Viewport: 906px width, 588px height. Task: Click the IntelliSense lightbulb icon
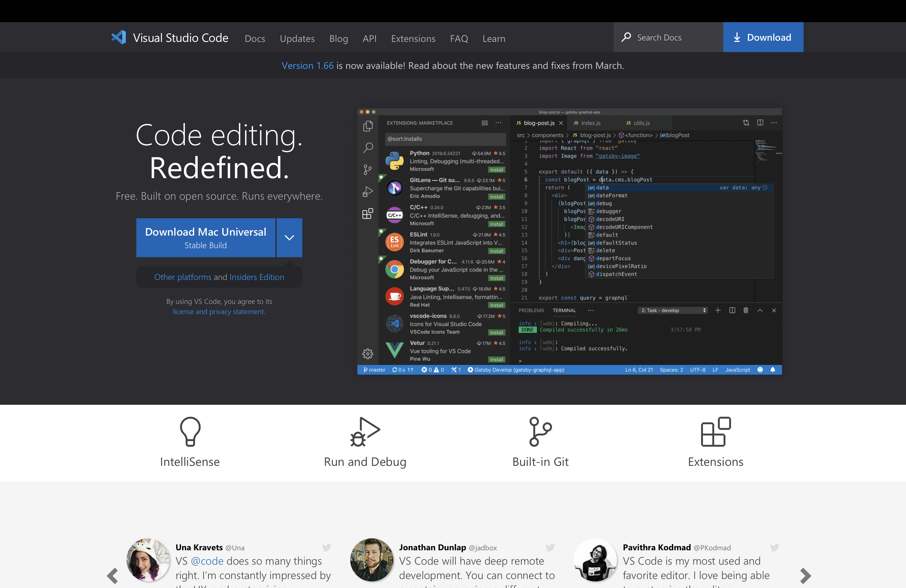190,431
